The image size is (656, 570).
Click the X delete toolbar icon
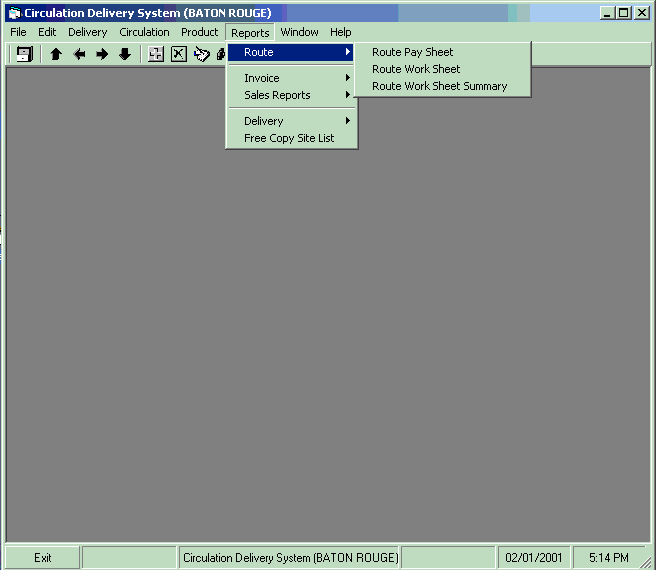click(x=179, y=54)
